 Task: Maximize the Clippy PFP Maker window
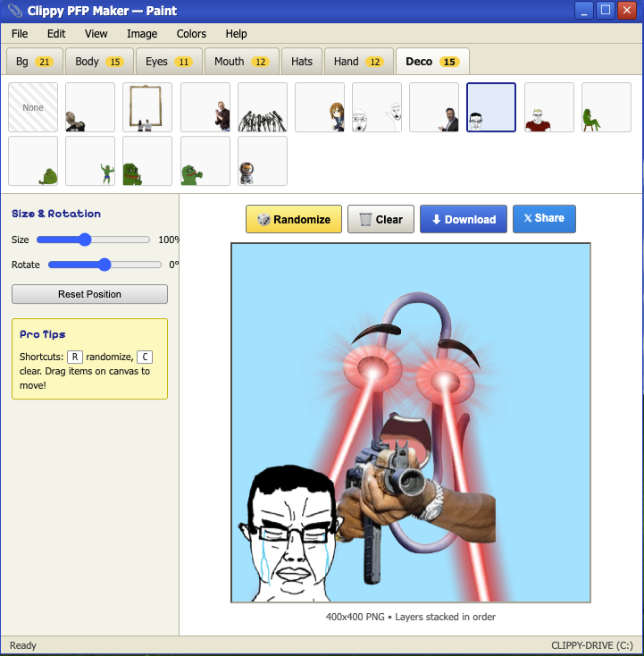605,11
